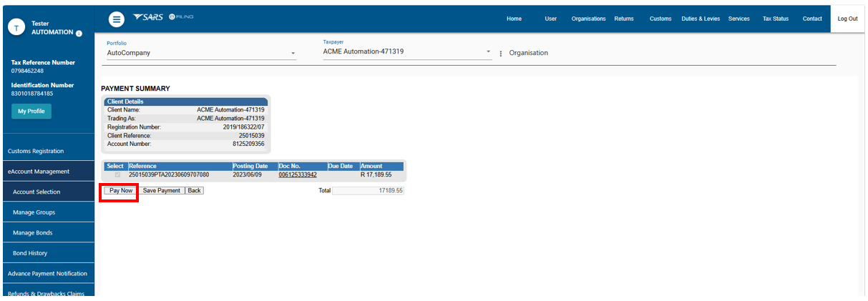Go to Tax Status menu

point(775,19)
